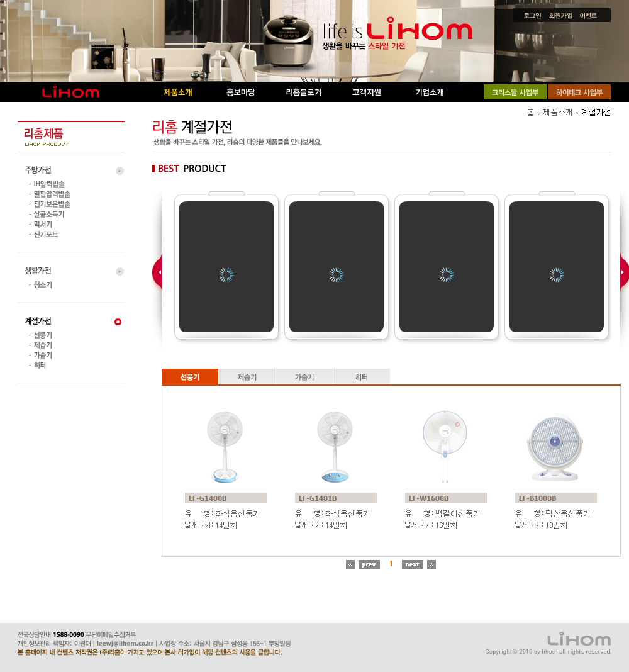Toggle the 계절가전 red circle indicator
Screen dimensions: 629x672
tap(118, 322)
